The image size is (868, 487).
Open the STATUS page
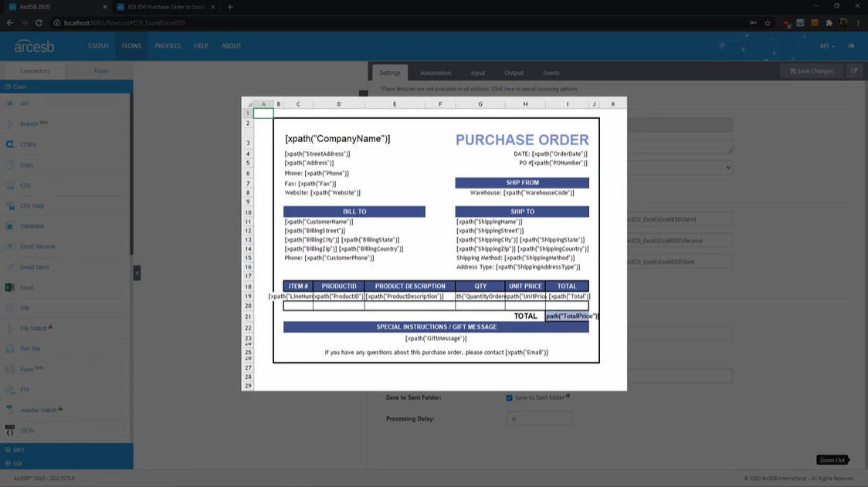[98, 46]
